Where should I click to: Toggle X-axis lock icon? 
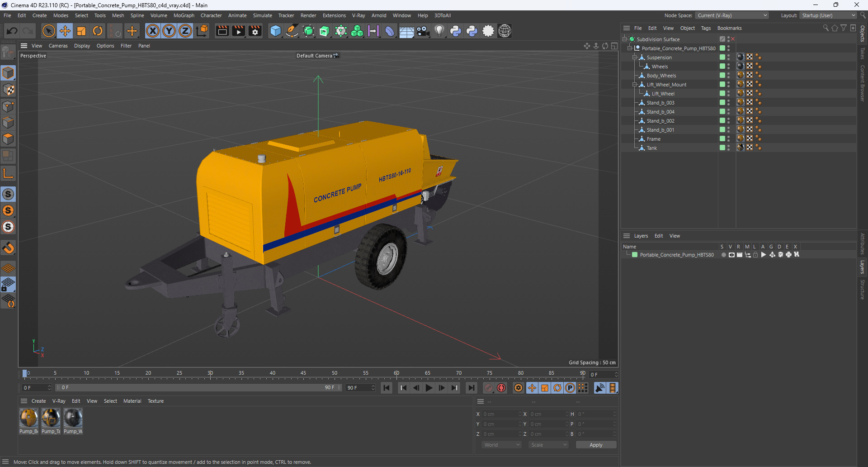(x=153, y=31)
